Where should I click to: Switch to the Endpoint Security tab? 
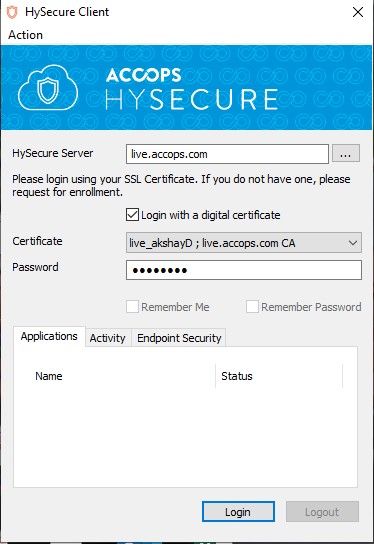pos(179,338)
